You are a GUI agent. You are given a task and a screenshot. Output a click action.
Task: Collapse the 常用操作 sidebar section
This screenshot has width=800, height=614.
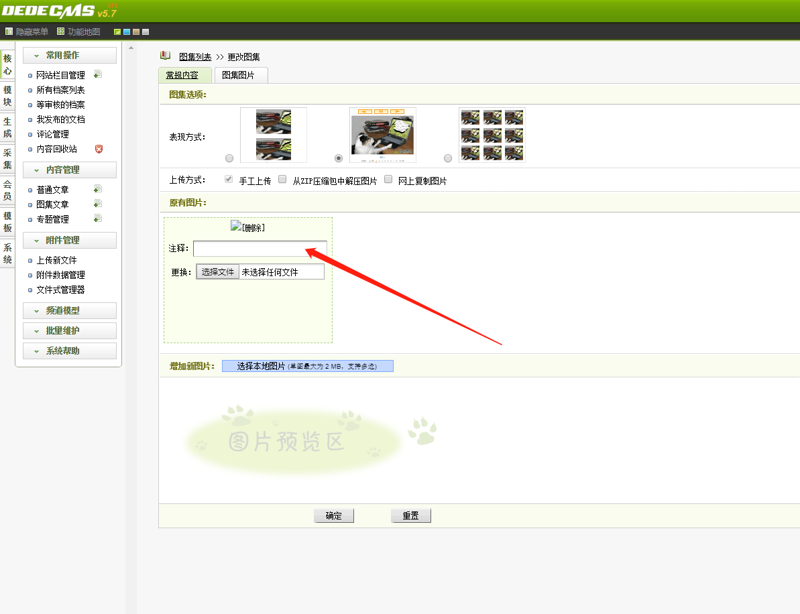[70, 55]
